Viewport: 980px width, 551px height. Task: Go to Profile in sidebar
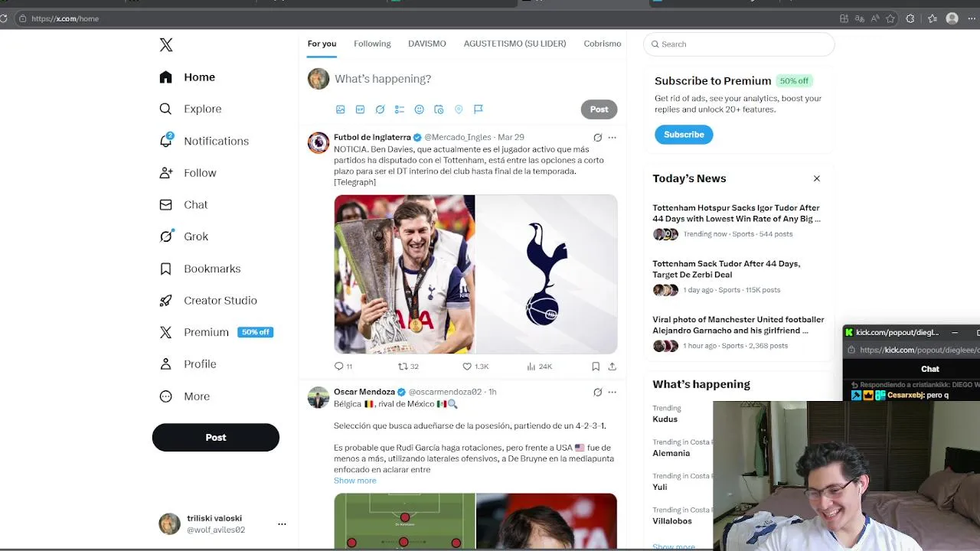188,364
